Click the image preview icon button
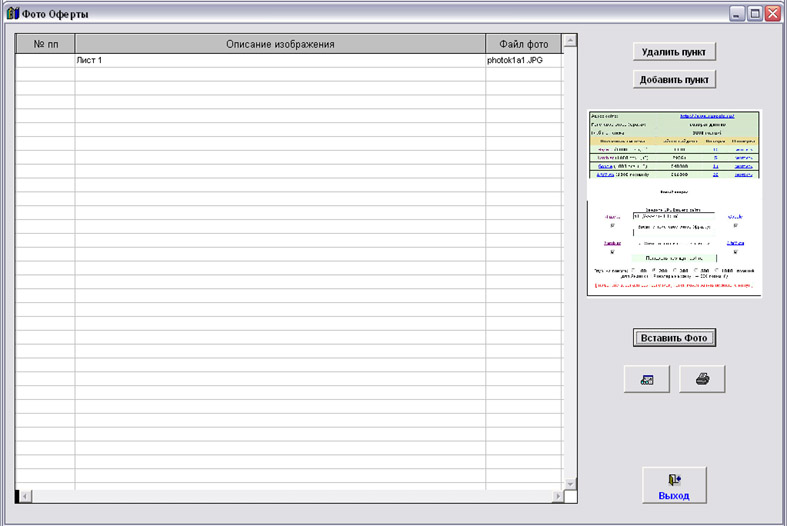The width and height of the screenshot is (787, 526). 647,379
